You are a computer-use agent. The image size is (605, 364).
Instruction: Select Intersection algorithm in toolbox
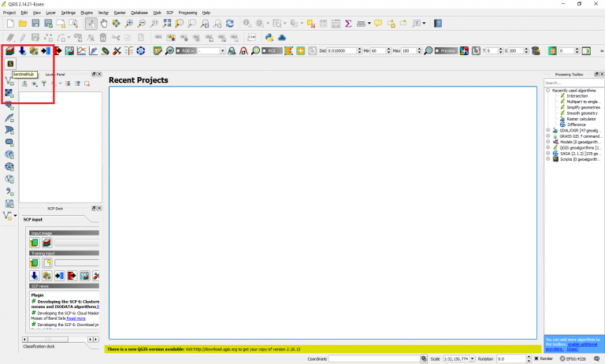tap(577, 96)
